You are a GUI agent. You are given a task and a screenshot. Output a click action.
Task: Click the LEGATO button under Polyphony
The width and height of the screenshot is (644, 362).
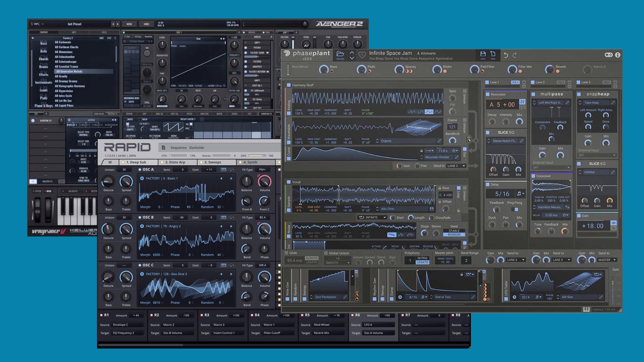pyautogui.click(x=422, y=262)
